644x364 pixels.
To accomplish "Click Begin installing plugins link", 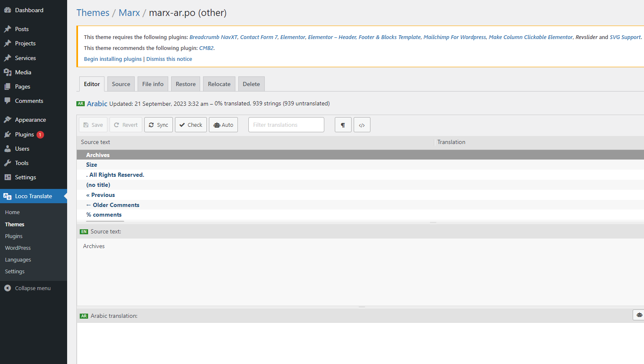I will 113,59.
